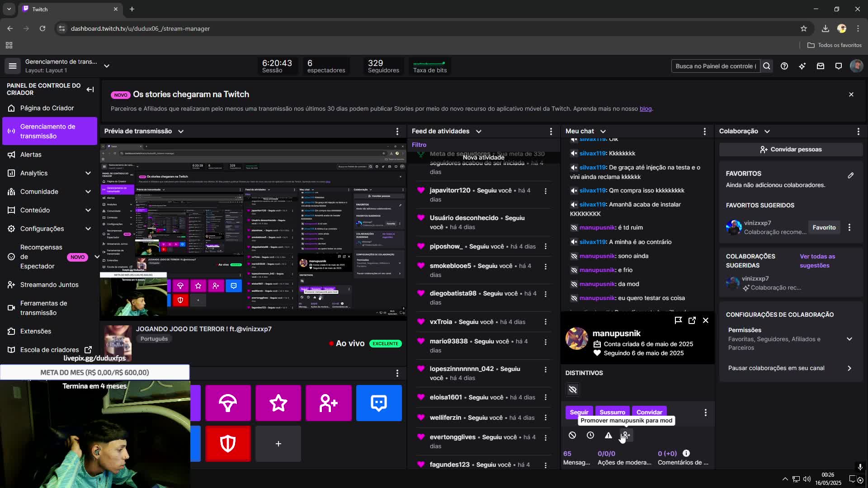The height and width of the screenshot is (488, 868).
Task: Open the Colaboração panel dropdown
Action: [x=767, y=131]
